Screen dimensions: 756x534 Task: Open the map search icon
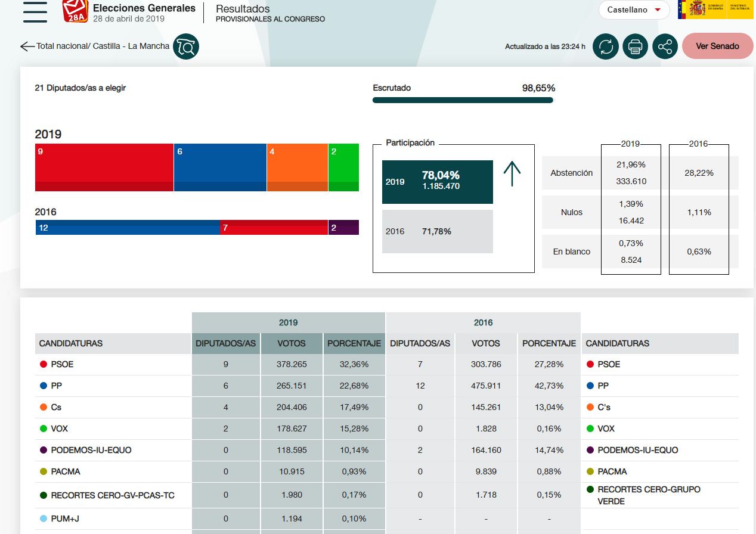(186, 46)
